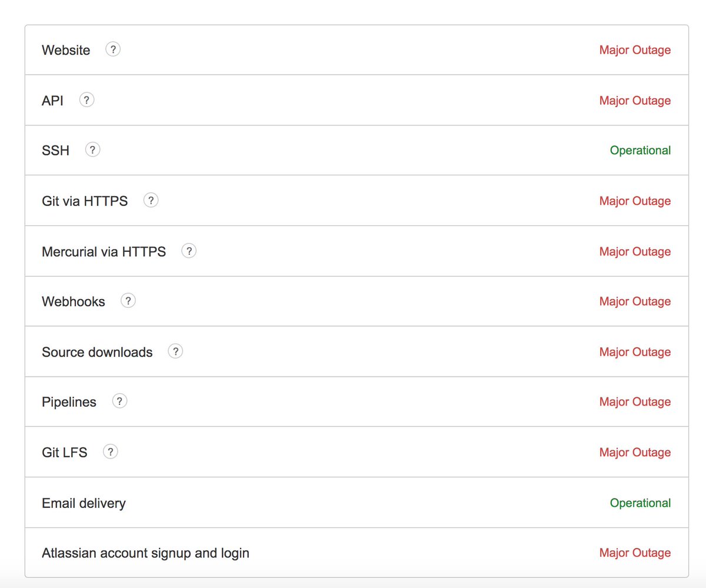Select the Operational status for SSH

640,151
